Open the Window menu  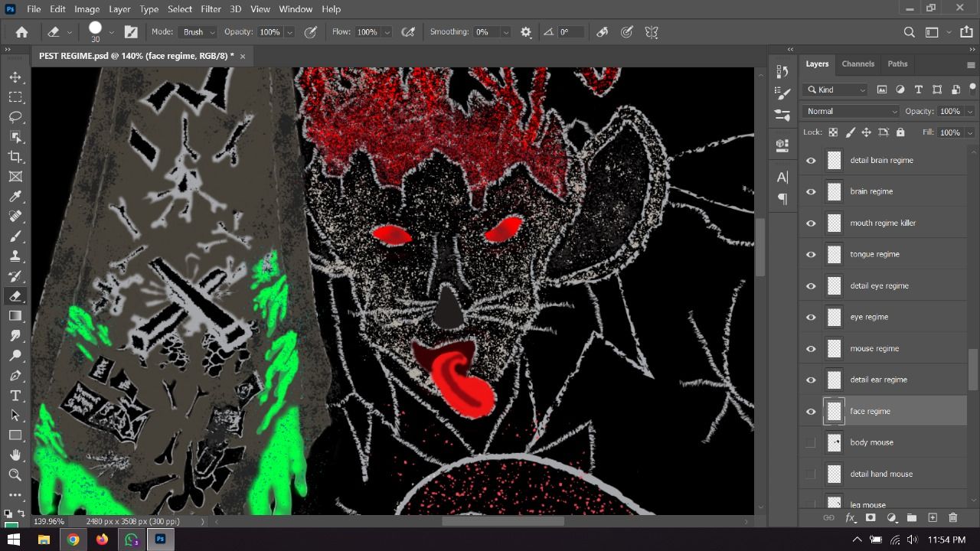(x=296, y=9)
